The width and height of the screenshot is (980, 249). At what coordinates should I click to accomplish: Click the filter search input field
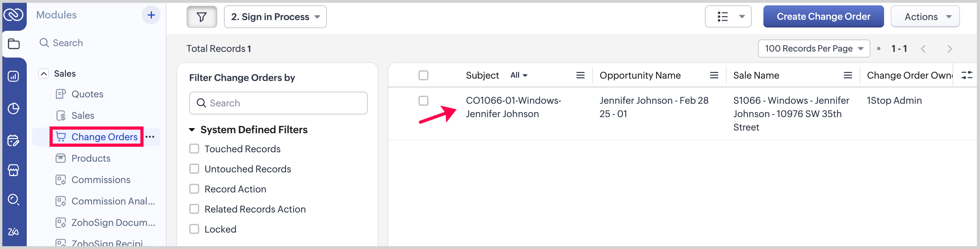click(x=278, y=103)
